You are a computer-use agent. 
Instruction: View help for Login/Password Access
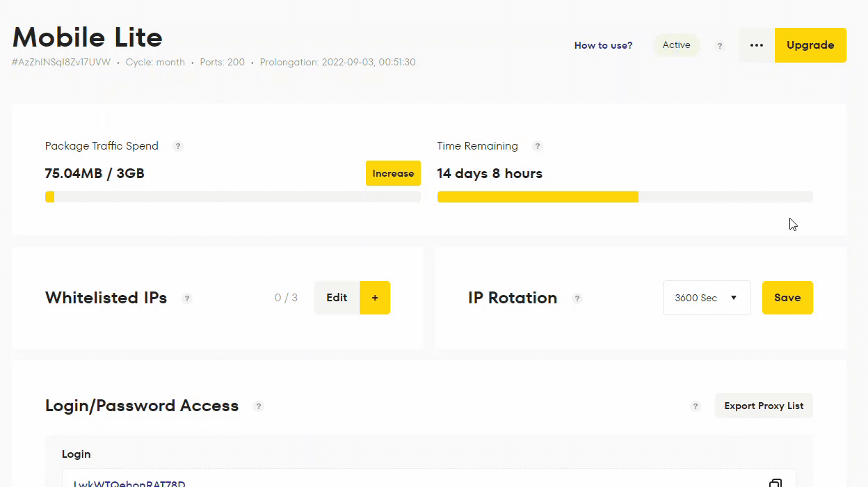click(x=259, y=406)
